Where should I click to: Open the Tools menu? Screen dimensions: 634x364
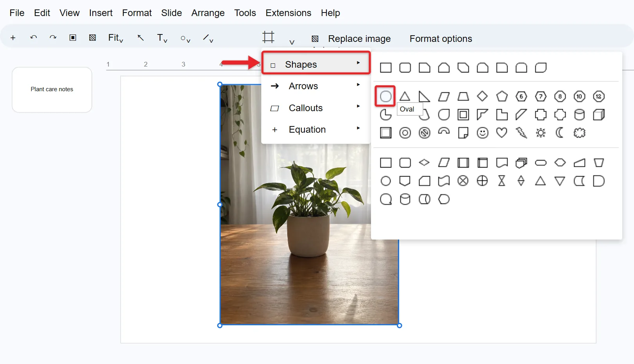point(245,13)
